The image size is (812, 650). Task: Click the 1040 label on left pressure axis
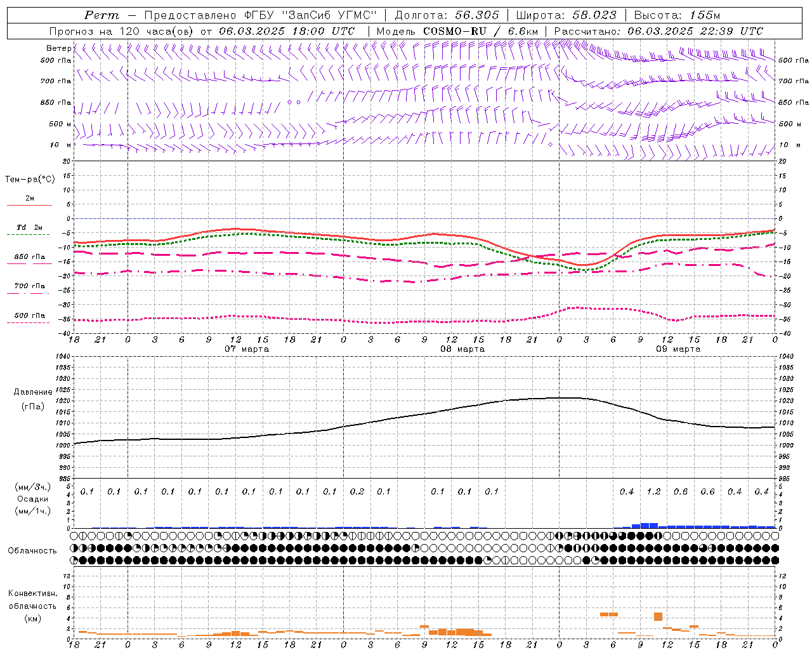click(x=62, y=357)
